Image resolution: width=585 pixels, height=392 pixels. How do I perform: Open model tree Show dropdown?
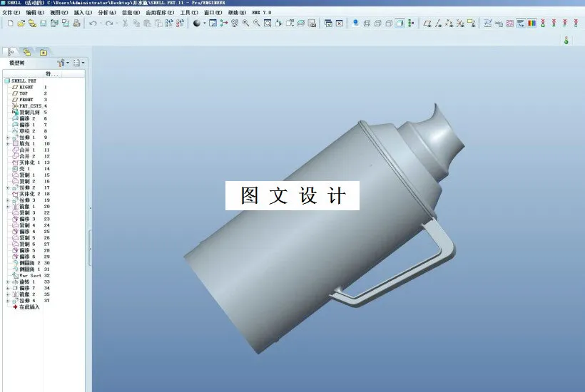coord(63,63)
